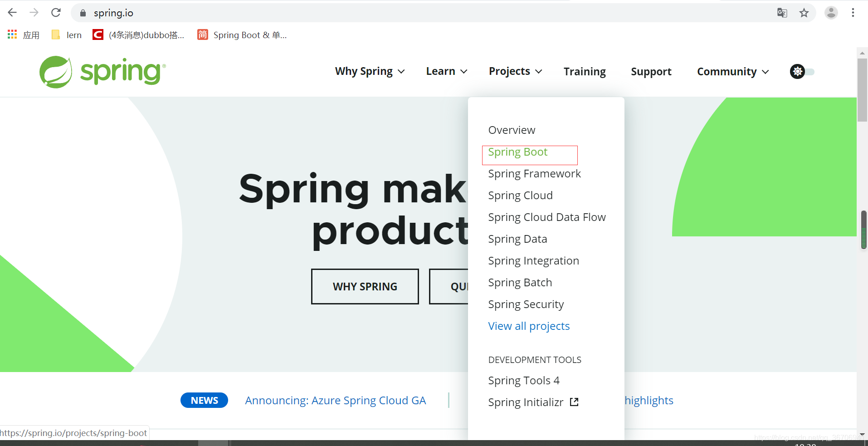Image resolution: width=868 pixels, height=446 pixels.
Task: Click the View all projects link
Action: [529, 326]
